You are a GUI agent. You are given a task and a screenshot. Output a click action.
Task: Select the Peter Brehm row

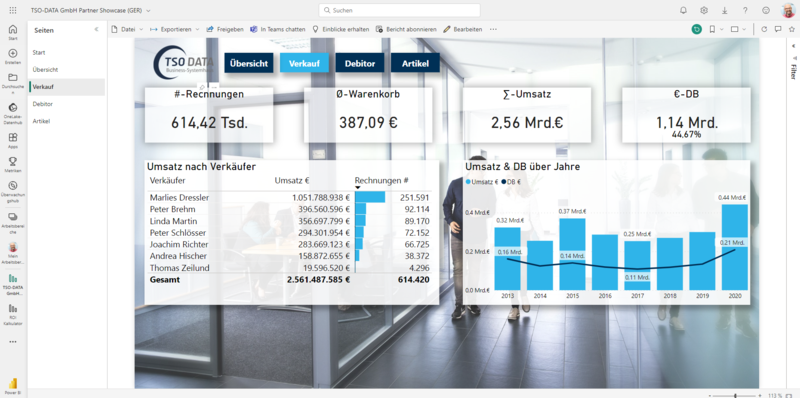point(289,209)
